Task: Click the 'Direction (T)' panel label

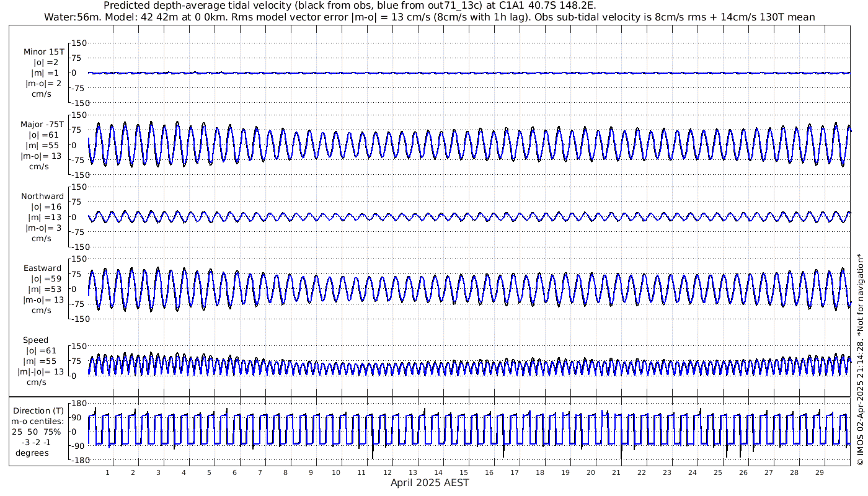Action: tap(38, 411)
